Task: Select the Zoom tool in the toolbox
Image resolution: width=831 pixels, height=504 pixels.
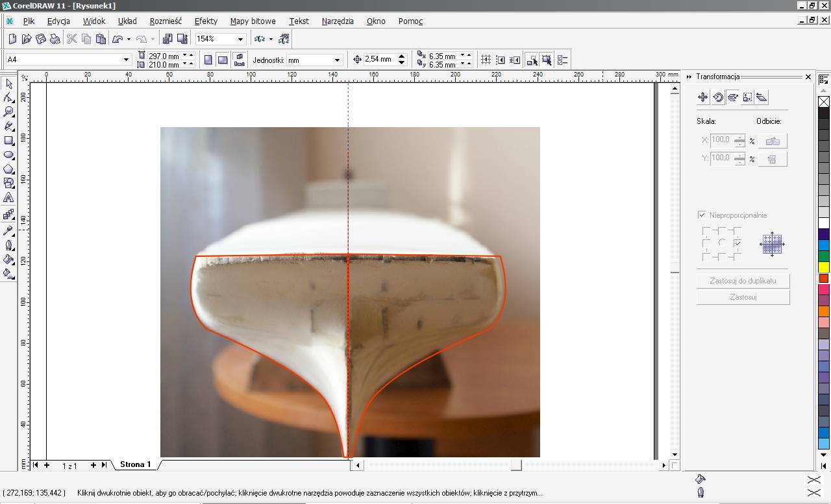Action: pos(8,112)
